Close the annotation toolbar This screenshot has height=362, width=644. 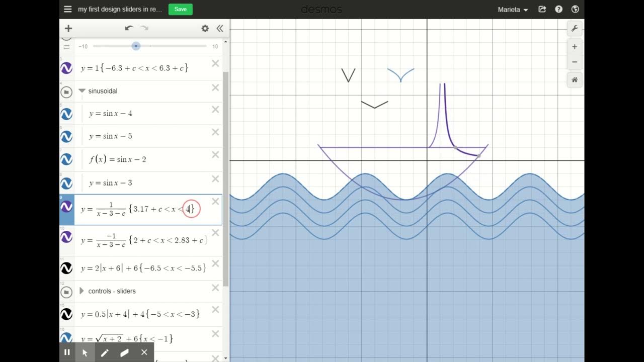(144, 352)
